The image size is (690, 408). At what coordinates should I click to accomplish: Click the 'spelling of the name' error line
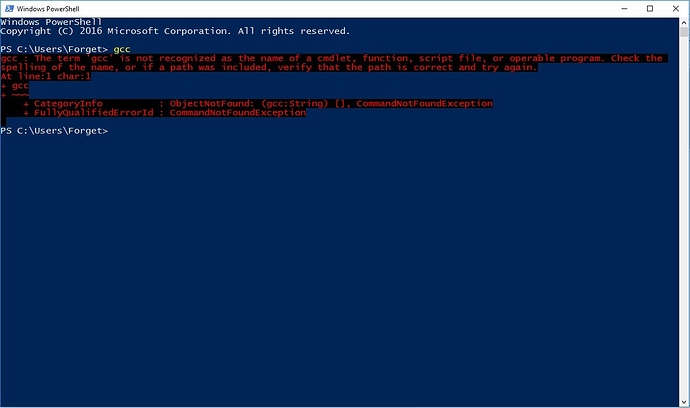[x=269, y=67]
